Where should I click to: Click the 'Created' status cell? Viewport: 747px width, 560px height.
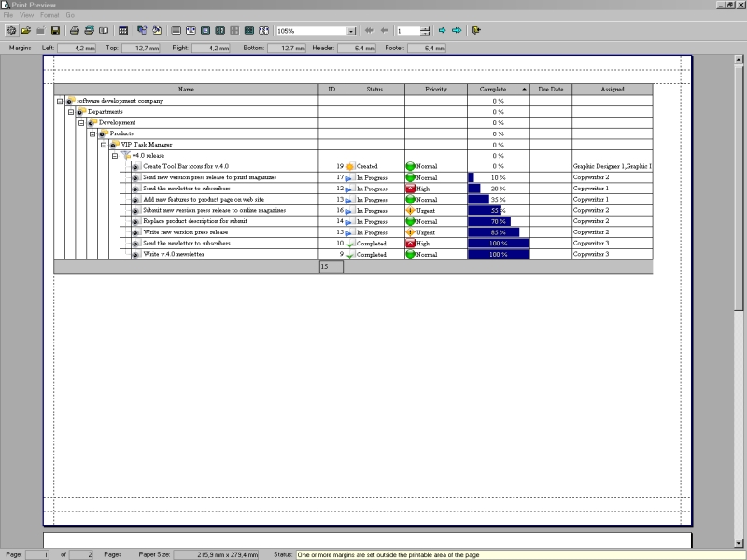[x=374, y=167]
